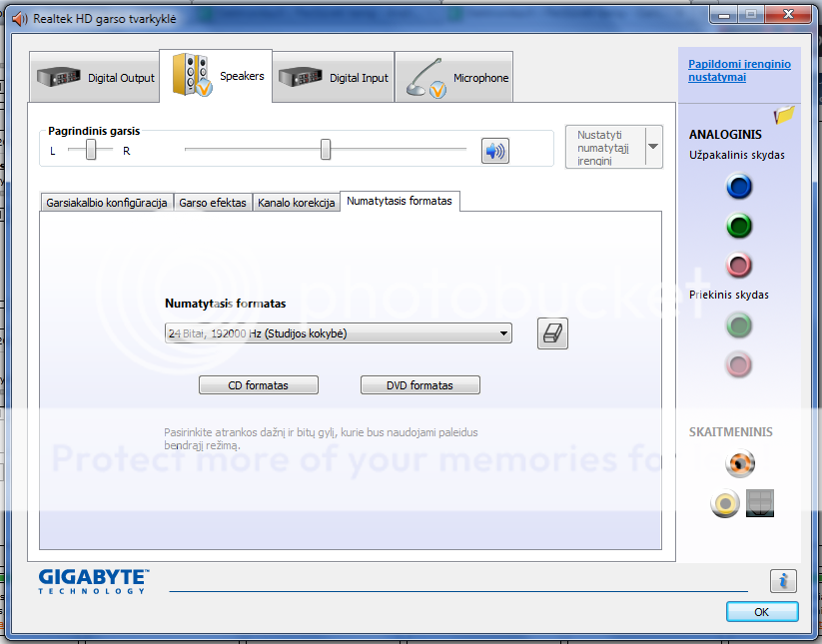Click the blue rear panel audio jack
The image size is (822, 644).
pos(738,187)
